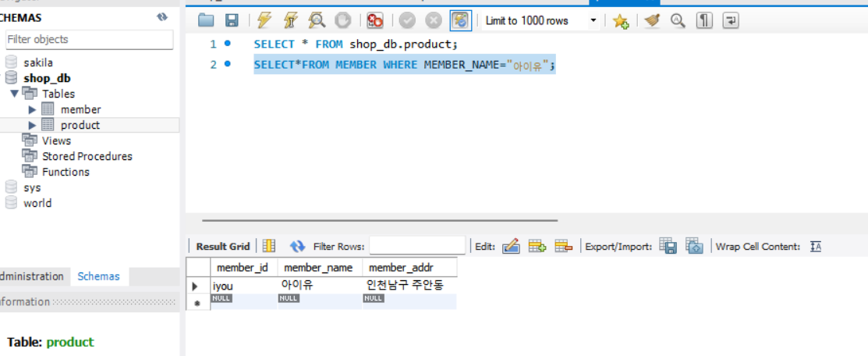This screenshot has height=356, width=868.
Task: Beautify the query with broom icon
Action: pyautogui.click(x=653, y=21)
